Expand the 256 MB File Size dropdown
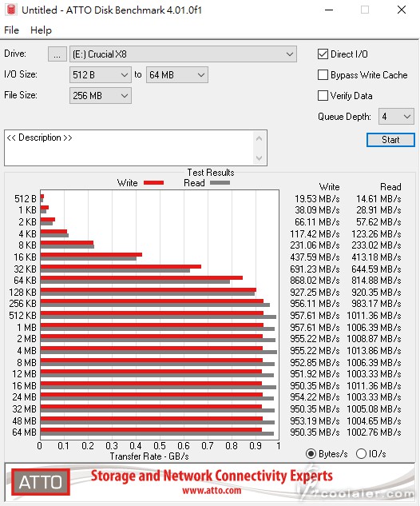 [x=101, y=95]
